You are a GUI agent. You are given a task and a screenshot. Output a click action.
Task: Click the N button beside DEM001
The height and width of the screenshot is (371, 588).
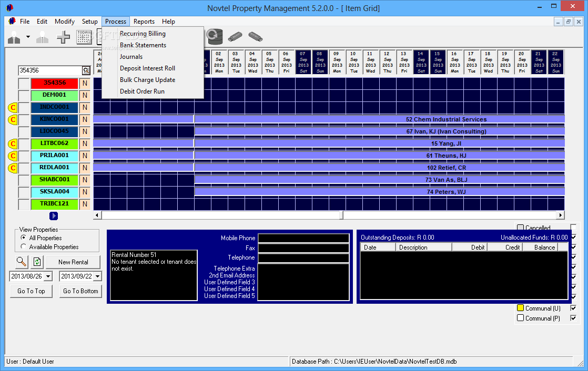tap(85, 95)
